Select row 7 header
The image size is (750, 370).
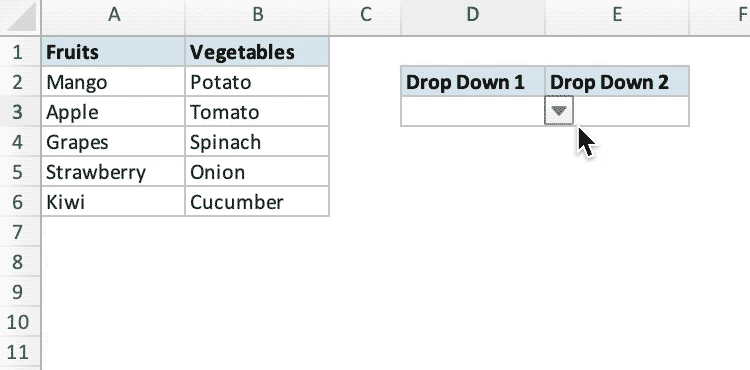(x=20, y=232)
